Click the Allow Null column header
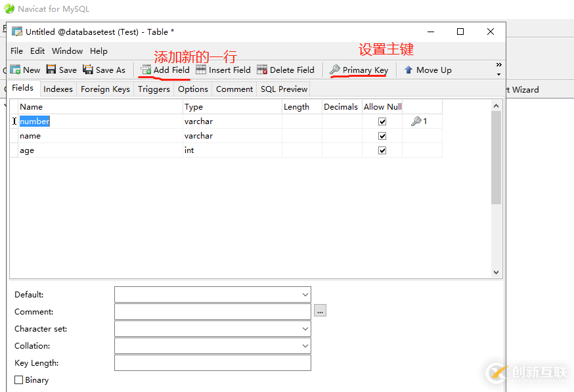 tap(382, 106)
